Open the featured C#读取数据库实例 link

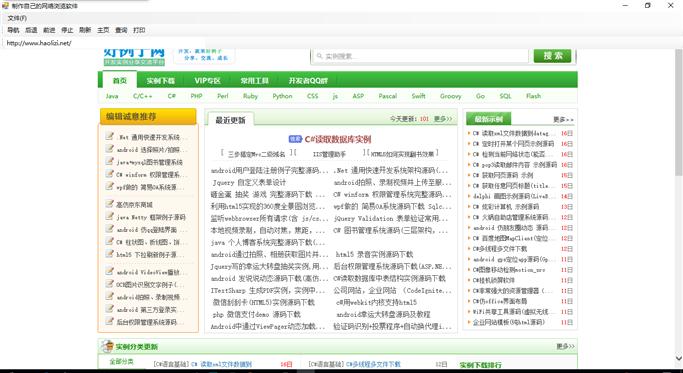(338, 139)
